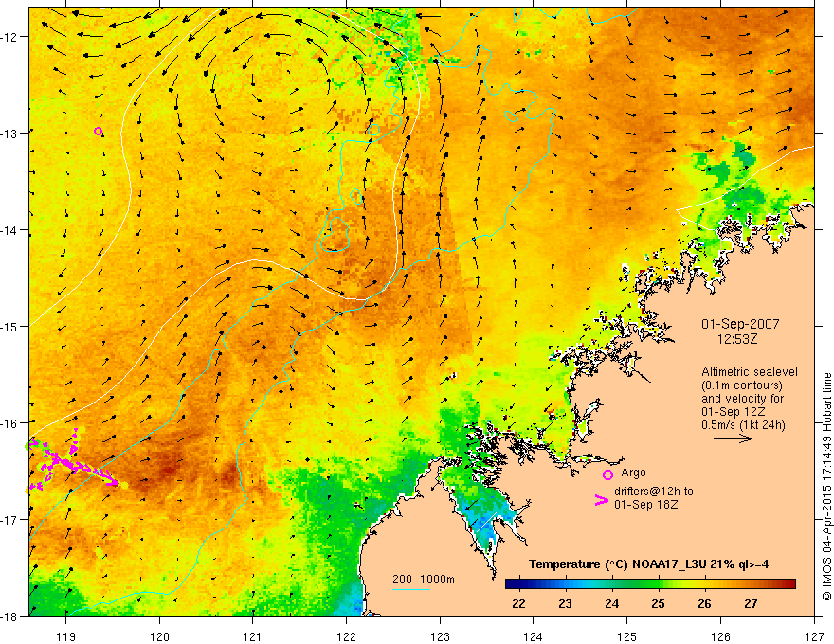Click the 'drifters@12h to' legend text
834x644 pixels.
654,492
